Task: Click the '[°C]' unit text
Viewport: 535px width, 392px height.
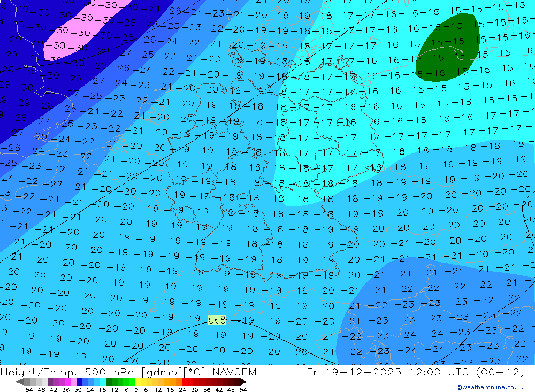Action: [195, 372]
